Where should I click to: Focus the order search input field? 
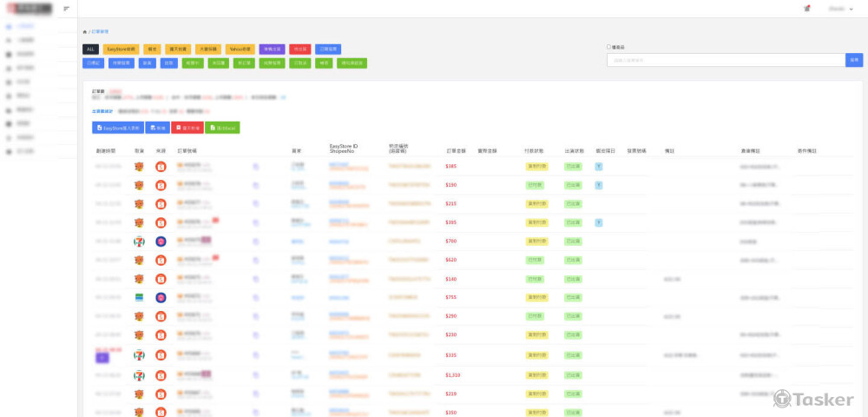point(726,60)
